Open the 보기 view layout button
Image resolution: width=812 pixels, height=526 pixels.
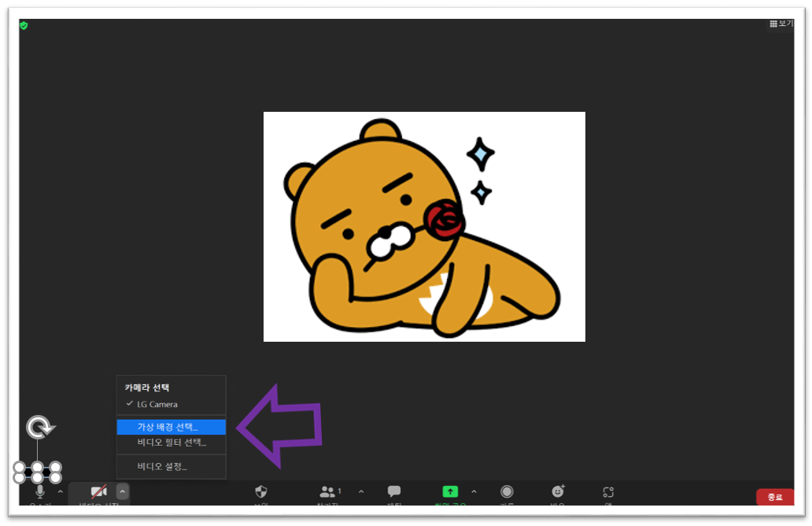pyautogui.click(x=781, y=24)
